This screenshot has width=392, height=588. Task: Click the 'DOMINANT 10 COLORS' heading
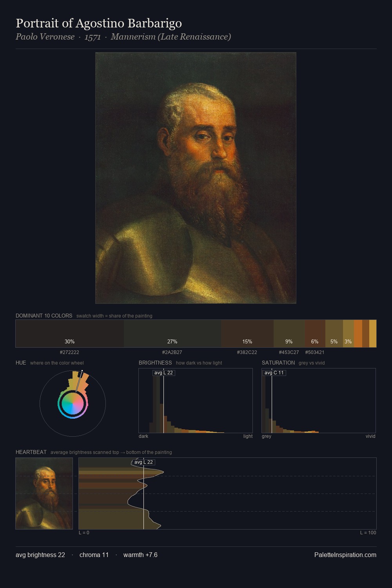pyautogui.click(x=44, y=316)
